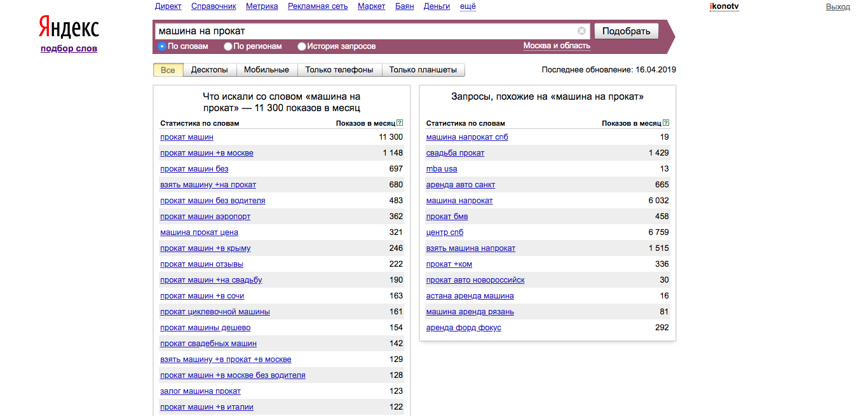Select the "По словам" radio button
868x416 pixels.
(x=162, y=46)
